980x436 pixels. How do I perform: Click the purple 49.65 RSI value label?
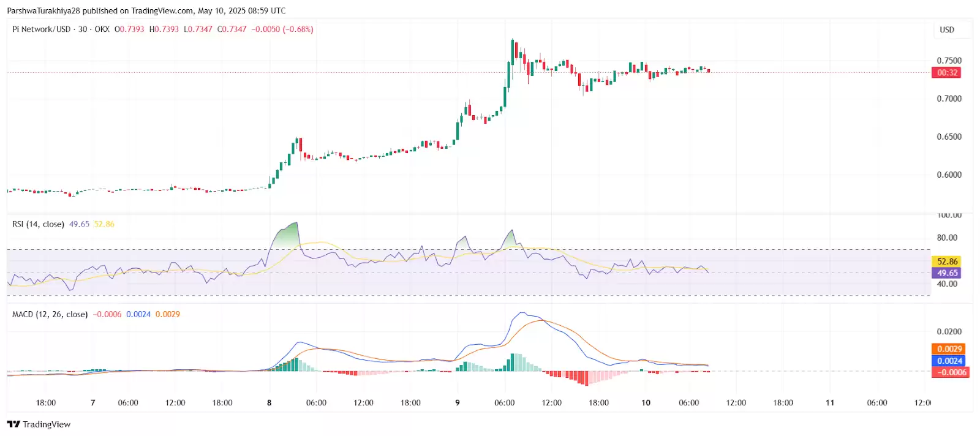[x=946, y=273]
